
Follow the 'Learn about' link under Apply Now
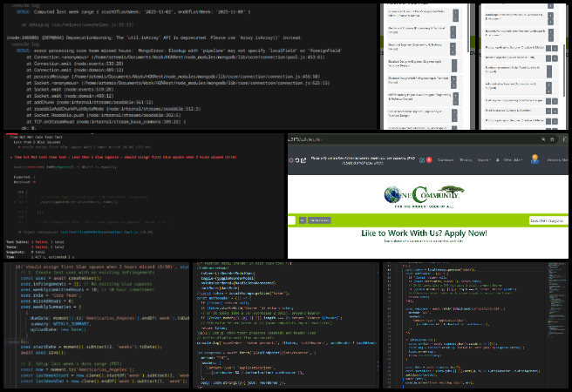(x=424, y=241)
